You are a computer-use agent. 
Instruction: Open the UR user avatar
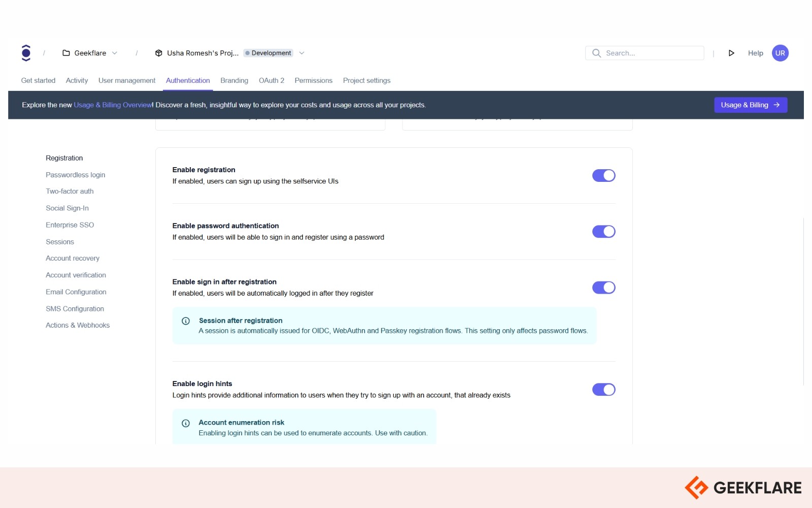tap(780, 53)
